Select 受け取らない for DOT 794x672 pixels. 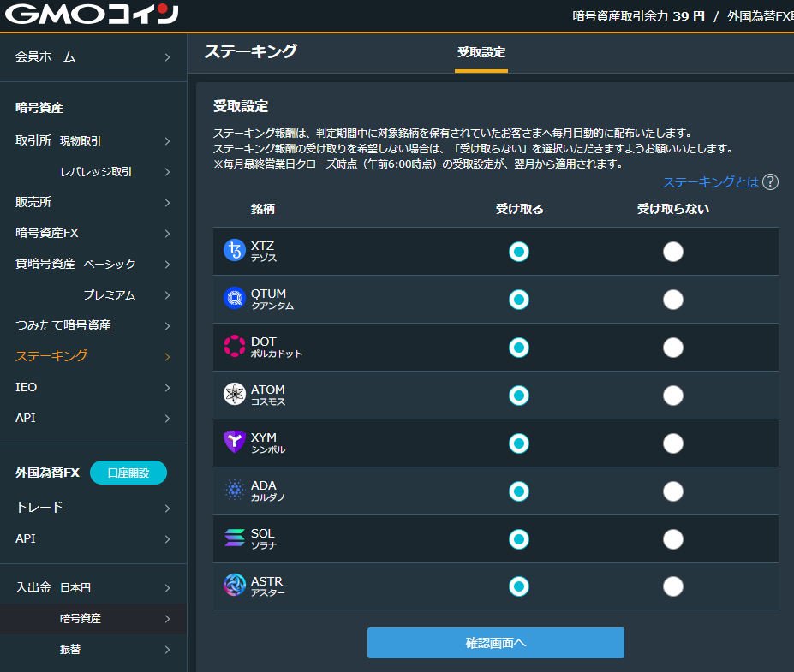pyautogui.click(x=673, y=348)
